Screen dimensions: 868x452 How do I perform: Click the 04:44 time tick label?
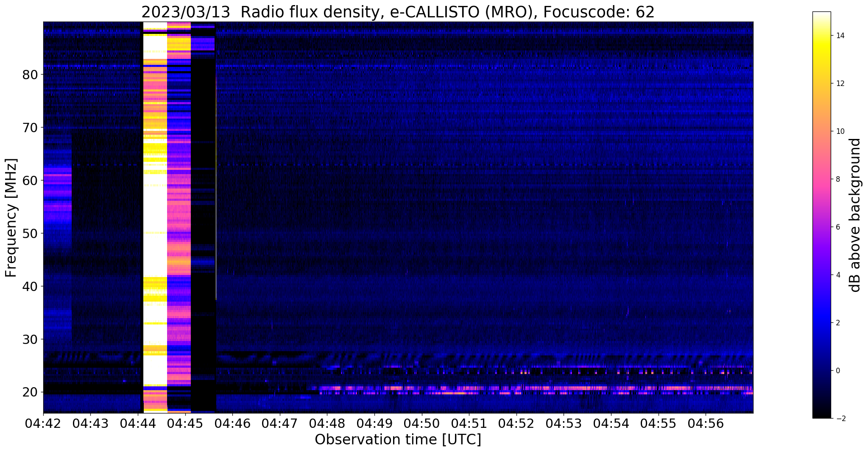point(138,423)
